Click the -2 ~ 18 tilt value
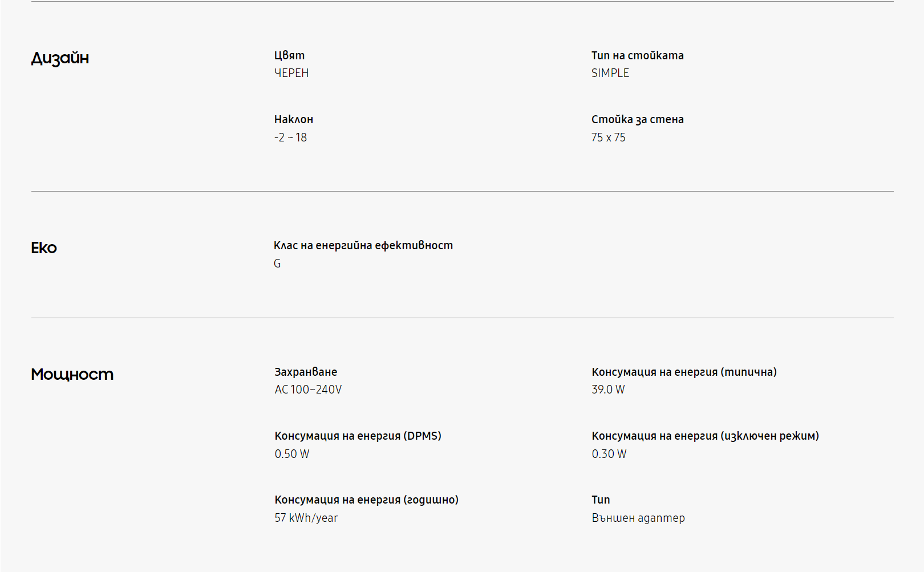Image resolution: width=924 pixels, height=572 pixels. [291, 137]
